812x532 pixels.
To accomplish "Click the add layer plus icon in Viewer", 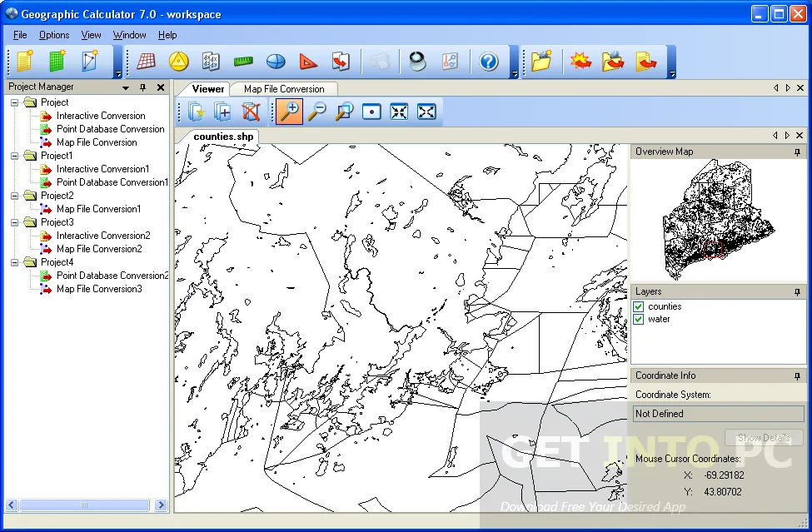I will point(223,112).
